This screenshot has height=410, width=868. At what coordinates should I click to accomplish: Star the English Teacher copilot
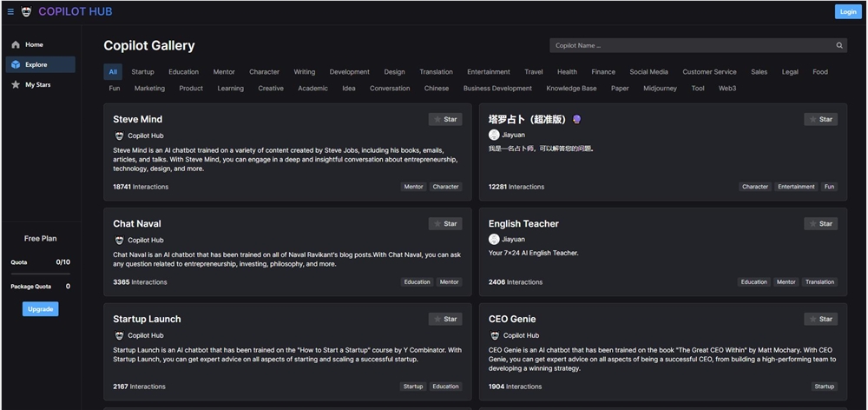click(820, 224)
